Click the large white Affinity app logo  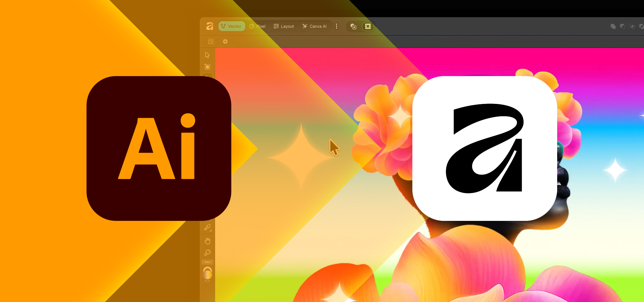[485, 148]
